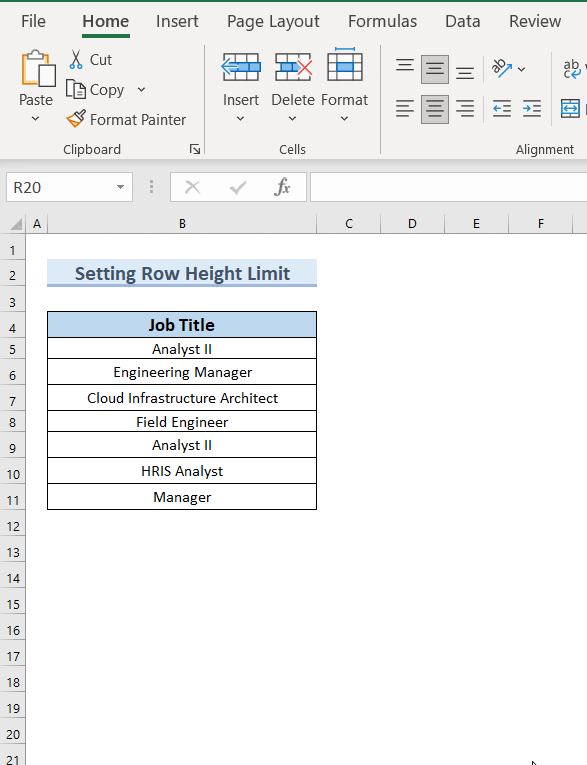Select the 'Manager' cell in row 11
This screenshot has width=587, height=765.
point(182,497)
